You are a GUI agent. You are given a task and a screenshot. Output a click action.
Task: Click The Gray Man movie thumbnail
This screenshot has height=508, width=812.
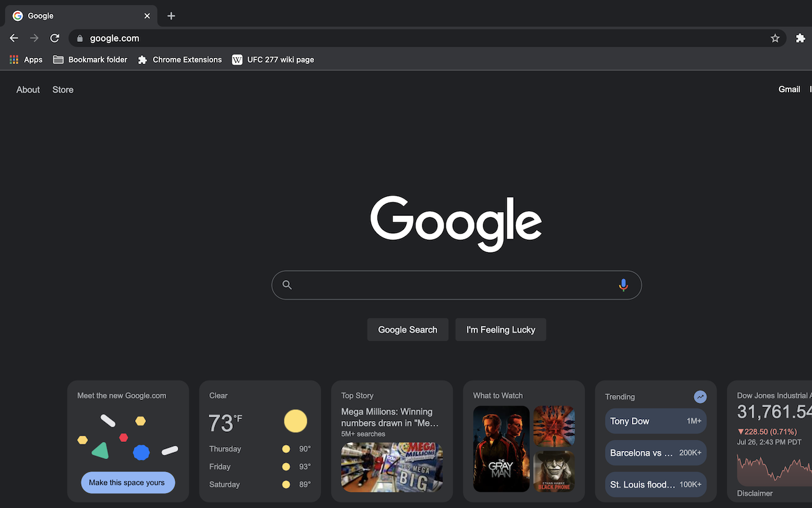pos(501,449)
